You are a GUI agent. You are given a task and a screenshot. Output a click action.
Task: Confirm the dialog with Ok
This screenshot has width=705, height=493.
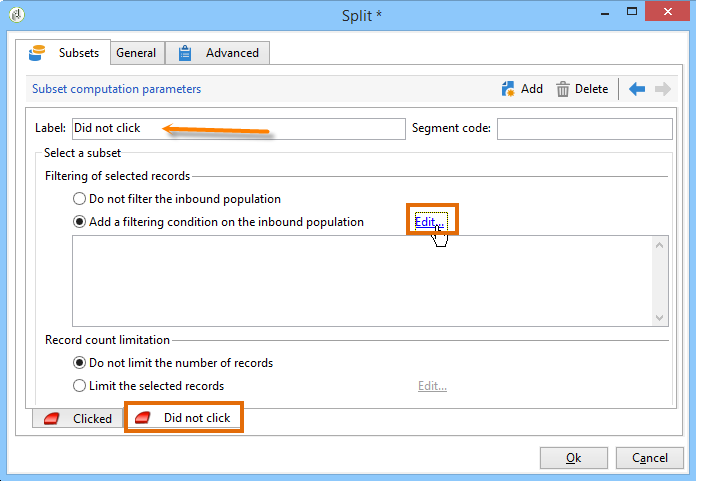click(574, 458)
